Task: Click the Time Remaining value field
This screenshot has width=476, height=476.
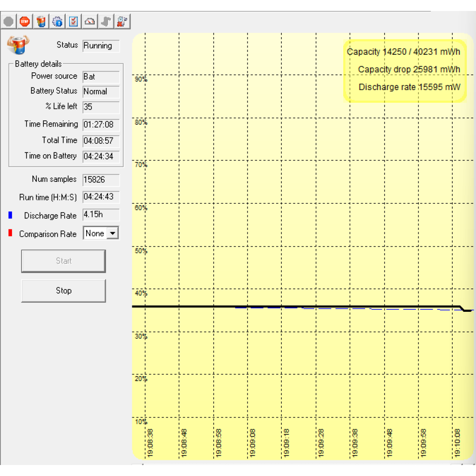Action: [101, 125]
